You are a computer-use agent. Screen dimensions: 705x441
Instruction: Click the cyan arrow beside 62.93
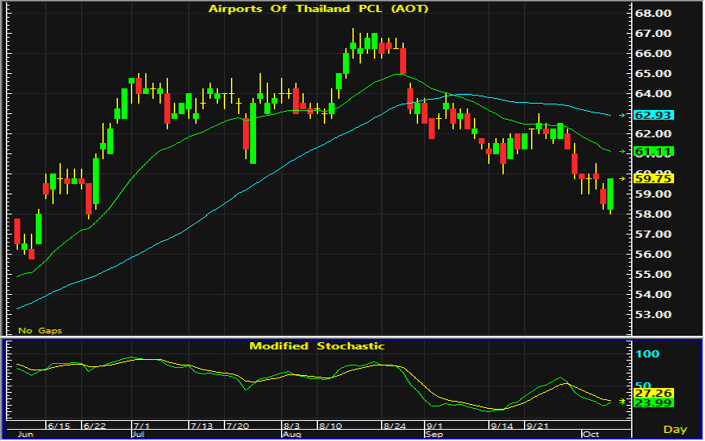click(x=622, y=116)
